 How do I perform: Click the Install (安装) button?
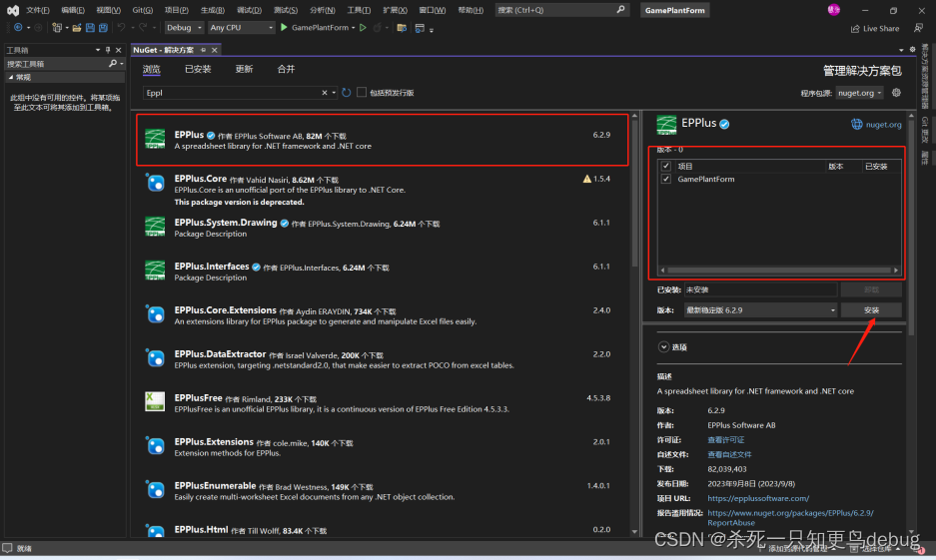pos(871,310)
